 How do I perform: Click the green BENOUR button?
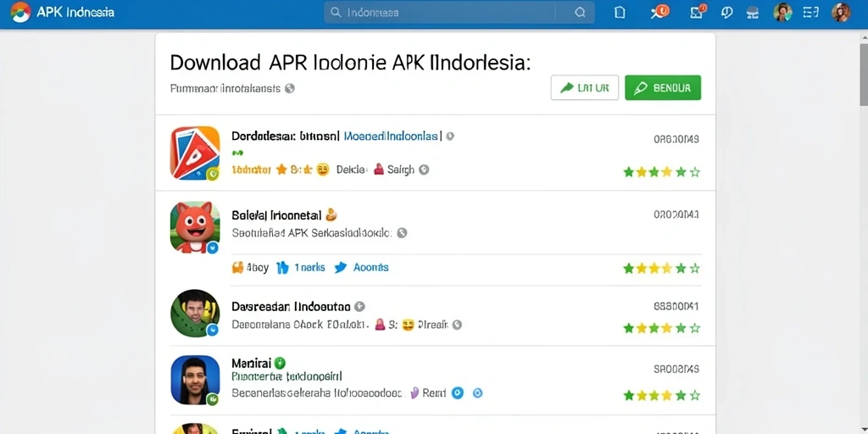point(663,87)
